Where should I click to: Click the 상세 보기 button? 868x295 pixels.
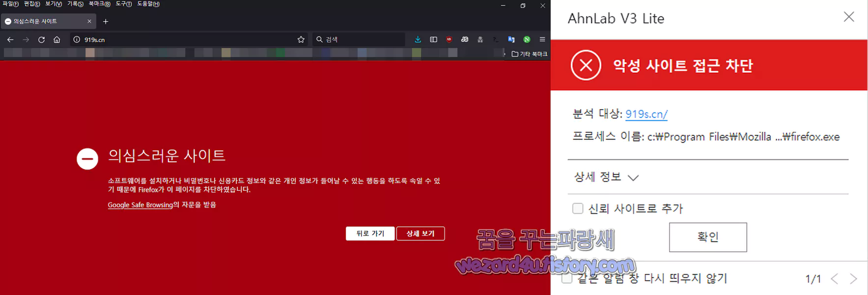pyautogui.click(x=420, y=234)
